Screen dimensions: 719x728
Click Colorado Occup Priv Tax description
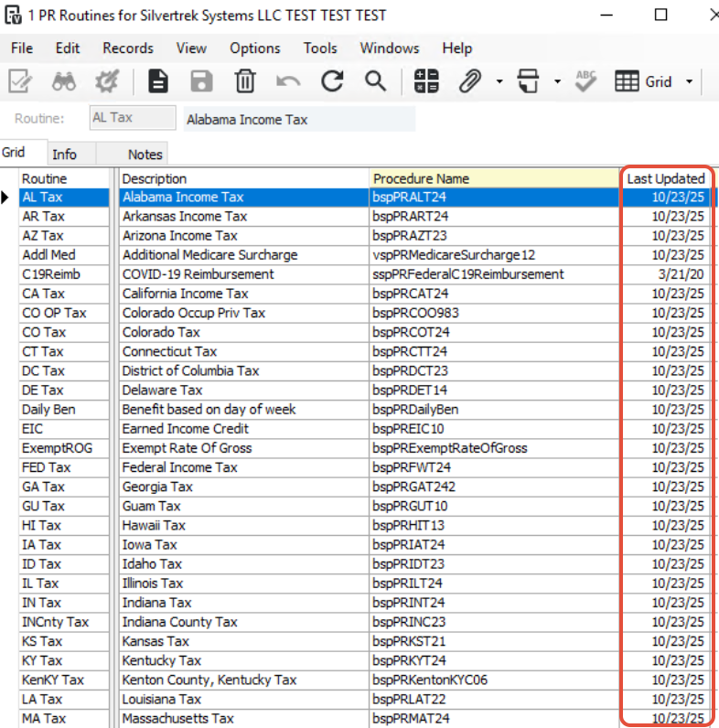coord(244,313)
